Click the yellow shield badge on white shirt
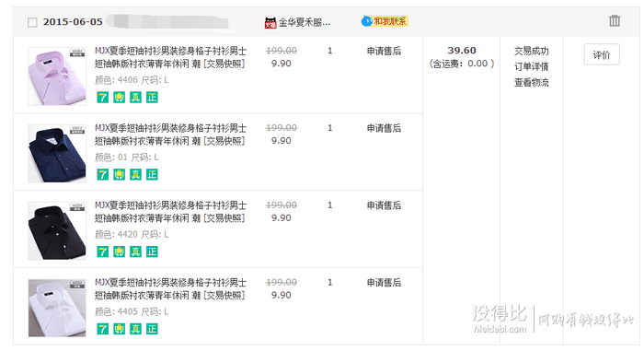The height and width of the screenshot is (351, 644). (119, 329)
